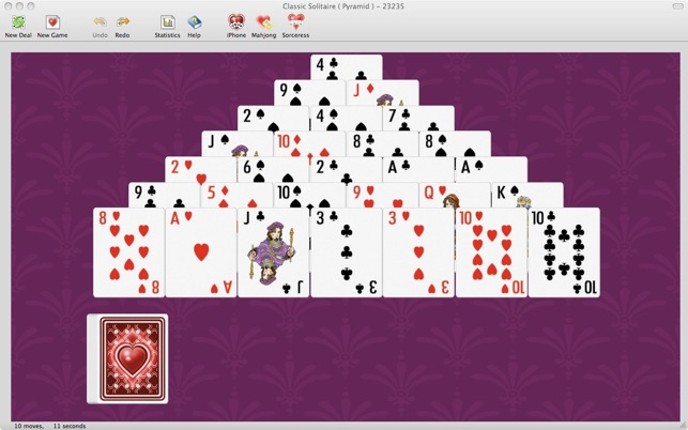Viewport: 688px width, 430px height.
Task: Open the Statistics panel
Action: click(167, 26)
